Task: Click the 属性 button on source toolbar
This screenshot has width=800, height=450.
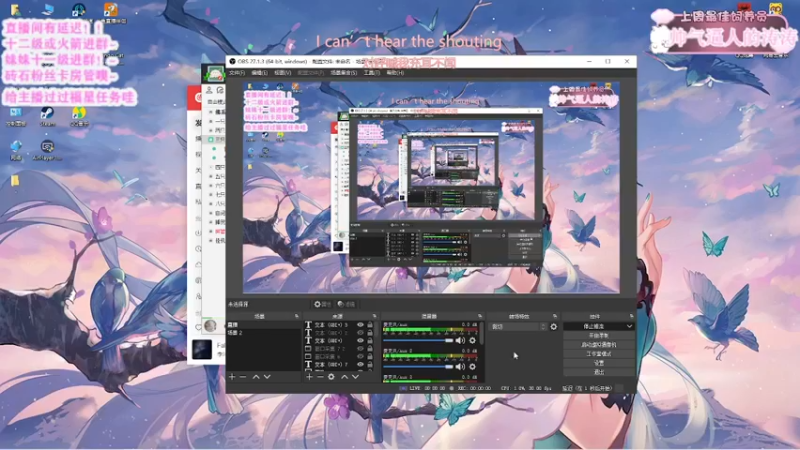Action: click(x=322, y=304)
